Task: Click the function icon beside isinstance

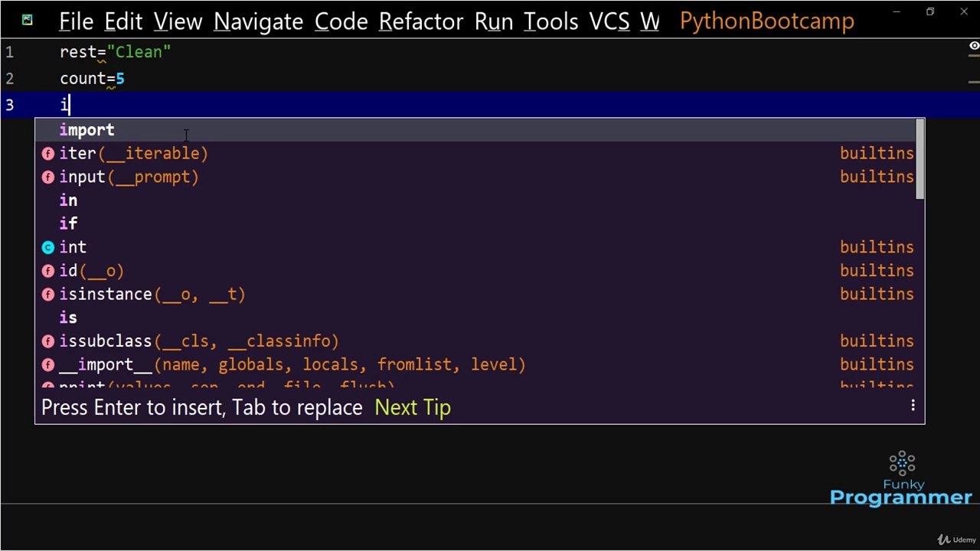Action: [48, 295]
